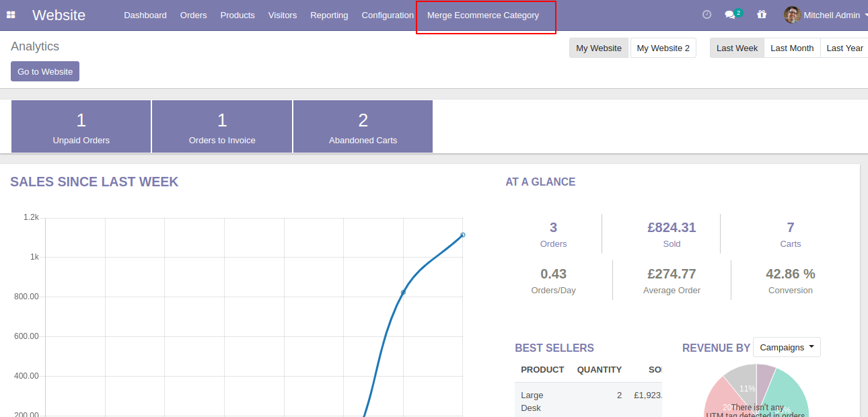Click the Analytics page title
The image size is (868, 417).
click(35, 46)
